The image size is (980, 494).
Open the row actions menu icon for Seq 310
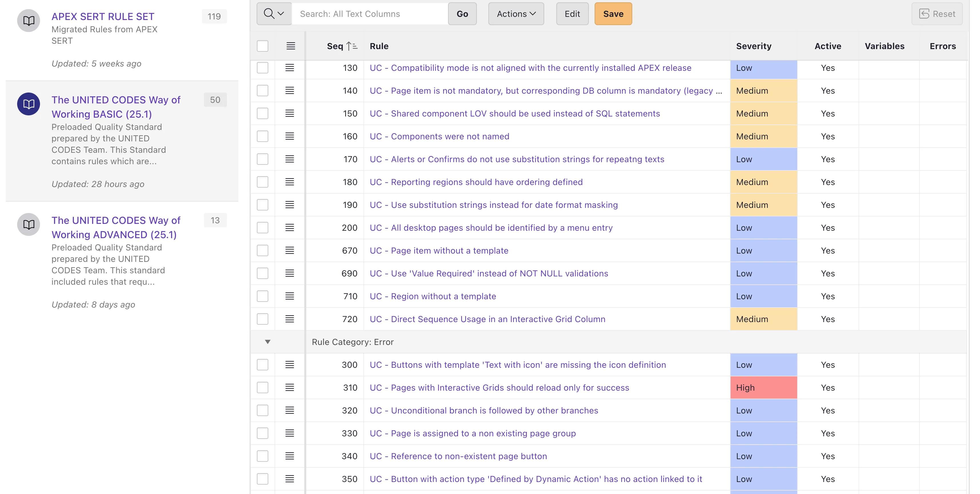(289, 387)
